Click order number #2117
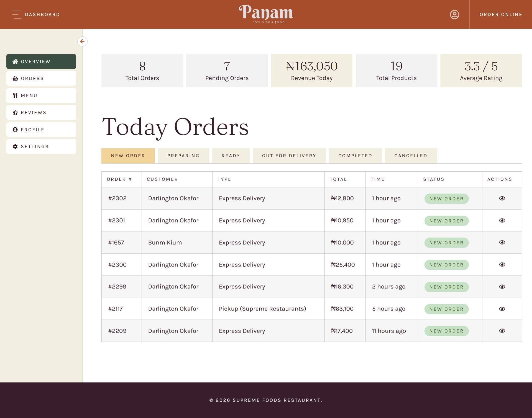The height and width of the screenshot is (418, 532). coord(115,309)
